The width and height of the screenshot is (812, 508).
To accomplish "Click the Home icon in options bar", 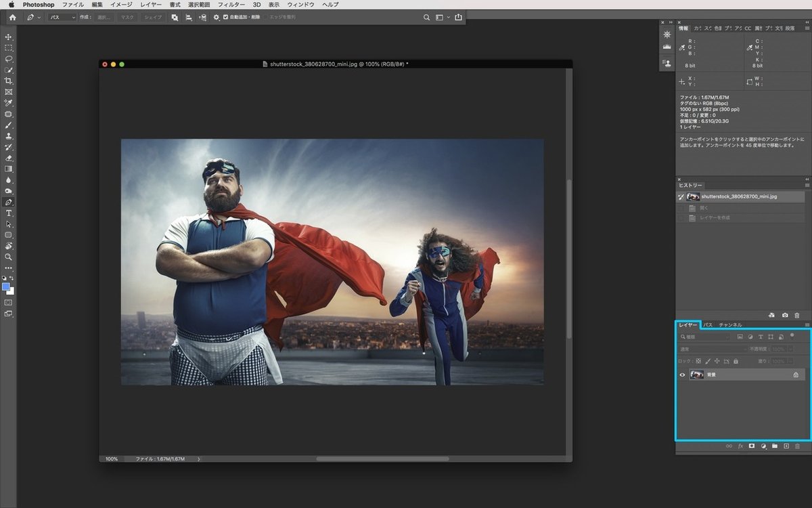I will pyautogui.click(x=12, y=17).
